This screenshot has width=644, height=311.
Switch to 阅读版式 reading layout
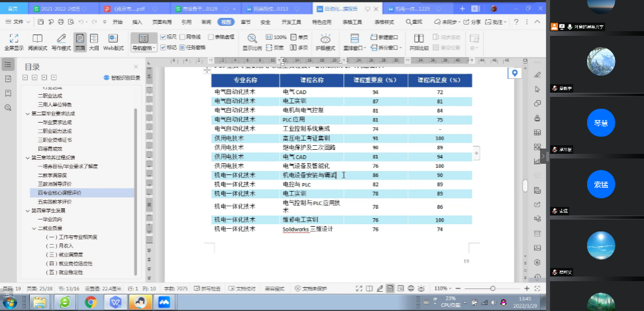[x=38, y=41]
